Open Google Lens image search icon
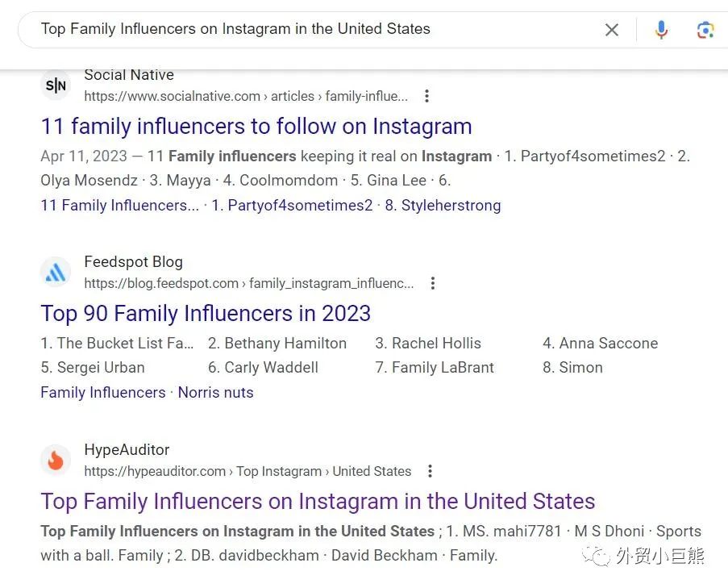This screenshot has width=728, height=588. tap(705, 30)
